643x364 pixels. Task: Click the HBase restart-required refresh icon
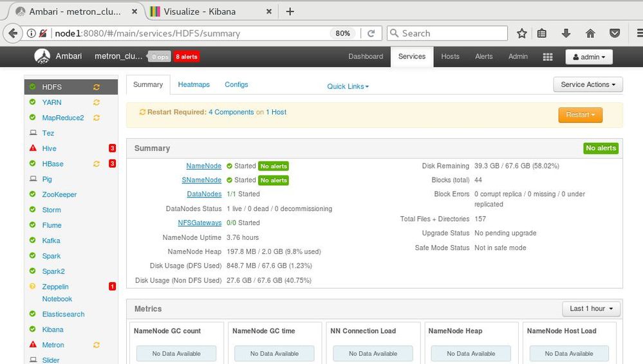[x=97, y=164]
